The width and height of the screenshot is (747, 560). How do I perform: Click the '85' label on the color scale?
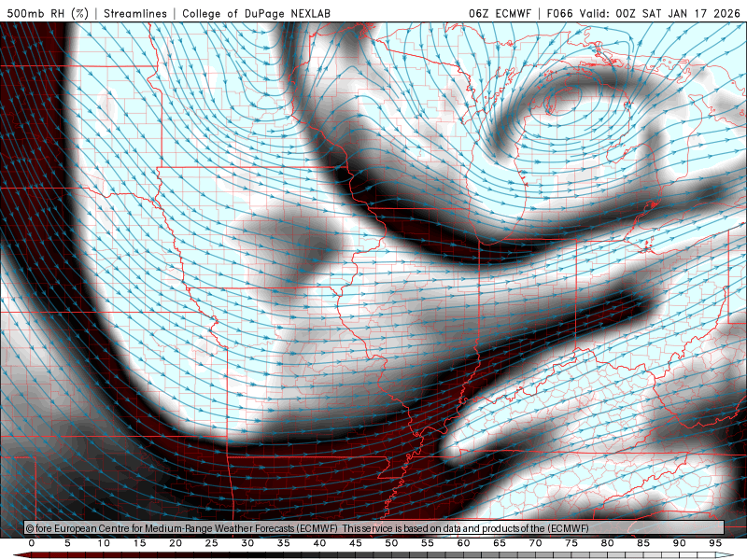click(643, 543)
